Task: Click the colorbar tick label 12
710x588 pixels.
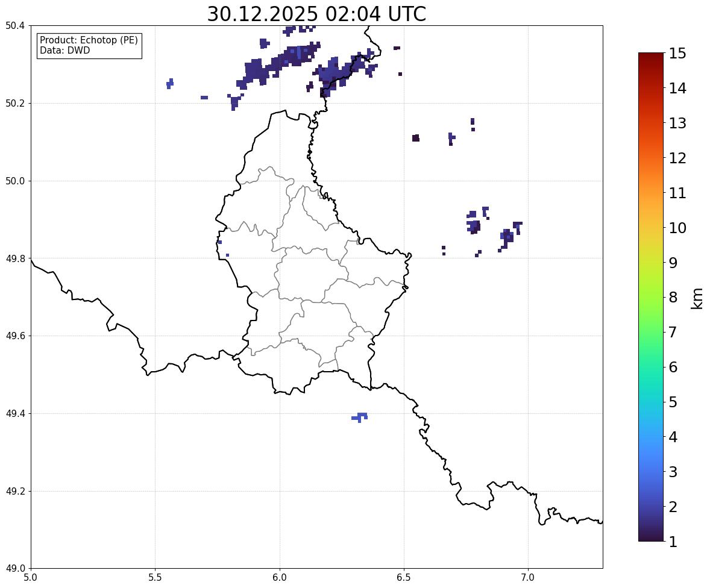Action: click(677, 158)
